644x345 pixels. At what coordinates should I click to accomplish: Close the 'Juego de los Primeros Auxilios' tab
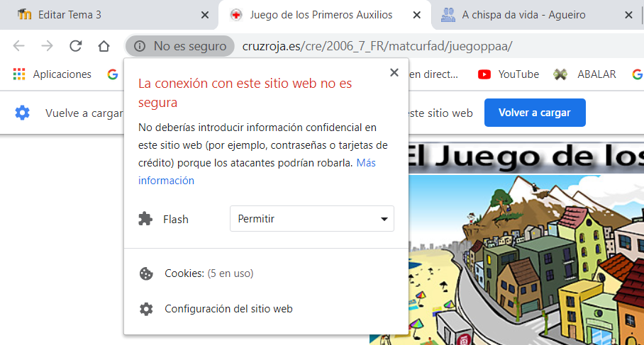point(417,15)
